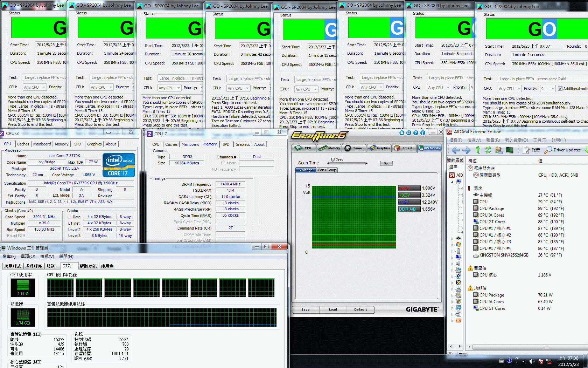588x368 pixels.
Task: Click the AIDA64 horizontal scrollbar
Action: [x=528, y=347]
